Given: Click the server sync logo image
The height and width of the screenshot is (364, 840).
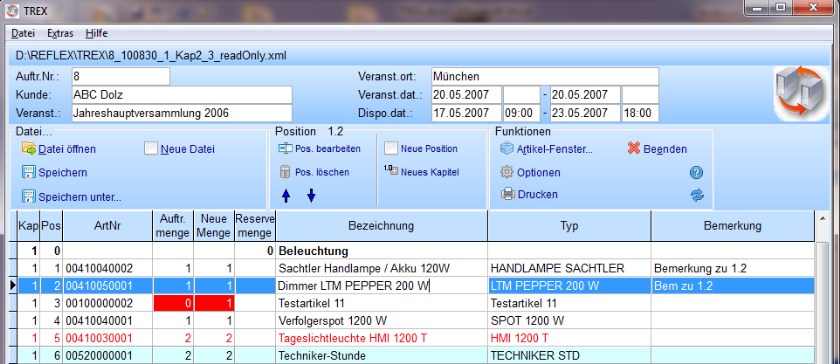Looking at the screenshot, I should (x=802, y=93).
